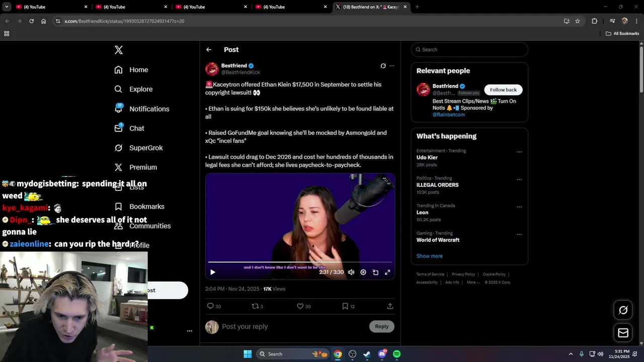The width and height of the screenshot is (644, 362).
Task: Seek on the video progress bar
Action: (x=300, y=262)
